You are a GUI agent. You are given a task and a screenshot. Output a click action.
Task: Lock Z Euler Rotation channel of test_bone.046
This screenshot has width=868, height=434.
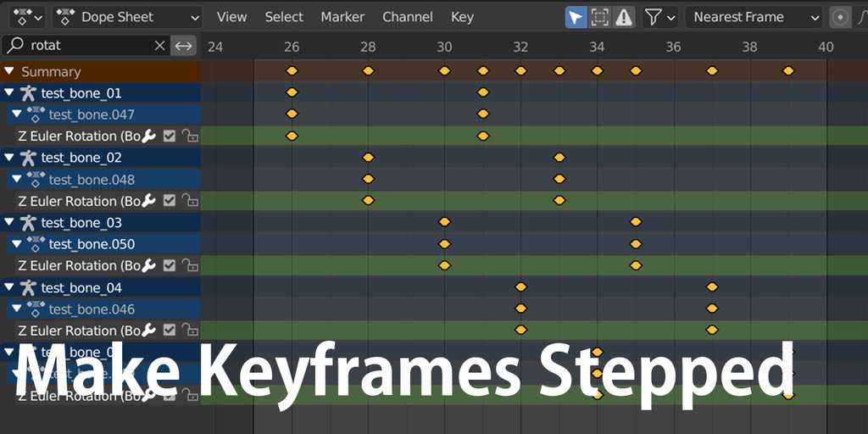click(190, 331)
